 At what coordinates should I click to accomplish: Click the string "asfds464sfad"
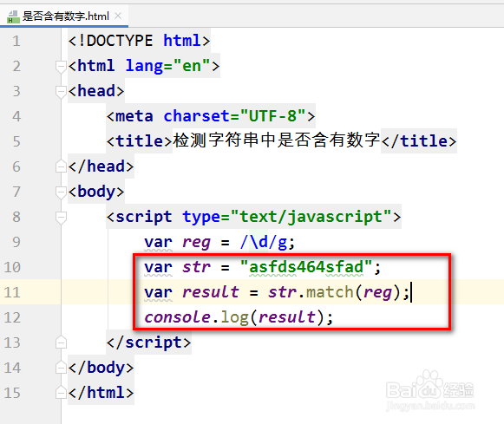(x=306, y=267)
